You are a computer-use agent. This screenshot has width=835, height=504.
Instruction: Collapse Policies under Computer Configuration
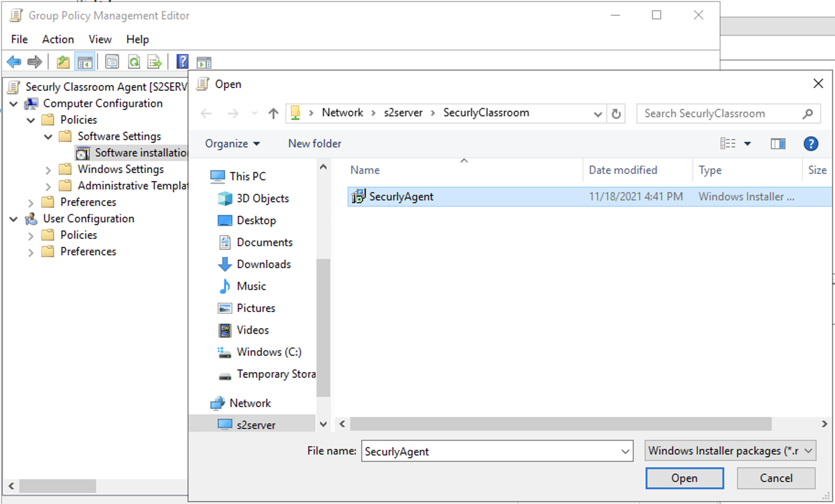click(x=31, y=120)
